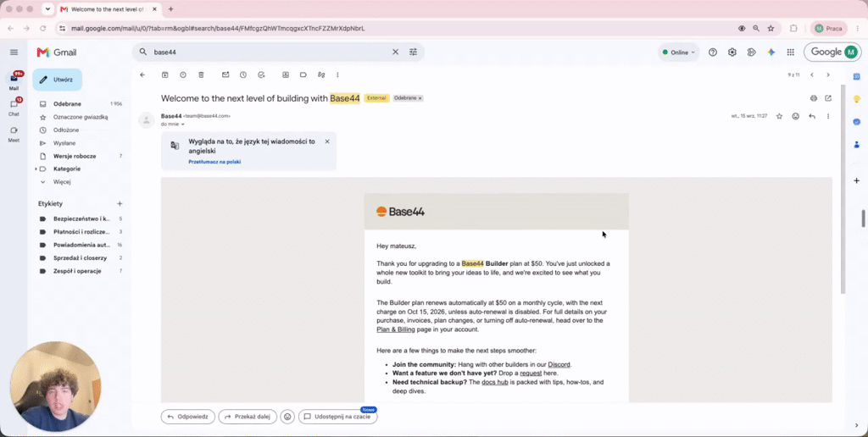Click Udostępnij na czacie button

pyautogui.click(x=337, y=417)
